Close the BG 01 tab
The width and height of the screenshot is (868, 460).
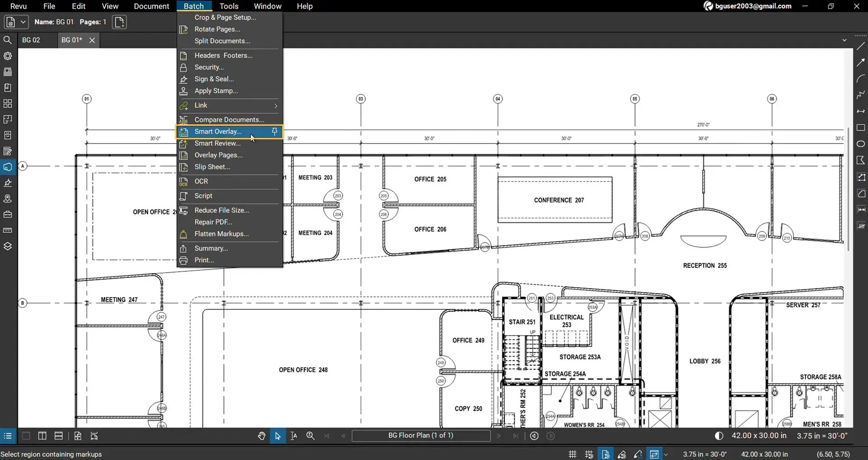click(x=92, y=40)
